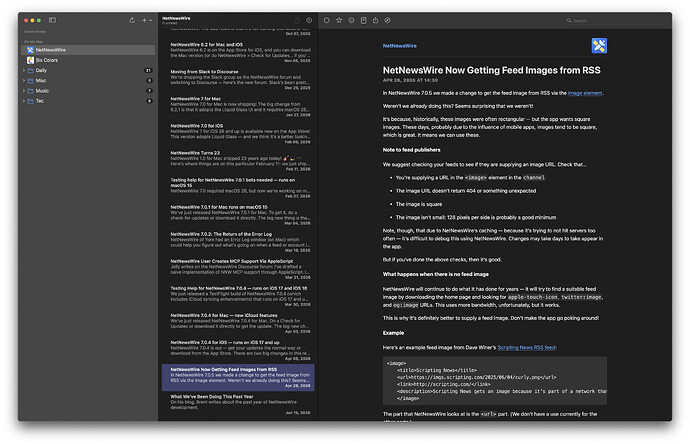
Task: Expand the Daily folder
Action: point(24,70)
